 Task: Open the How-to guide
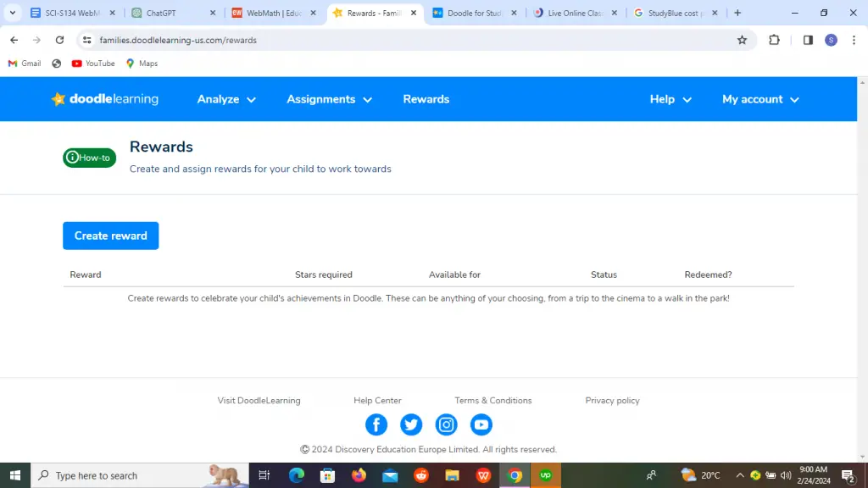pos(89,158)
